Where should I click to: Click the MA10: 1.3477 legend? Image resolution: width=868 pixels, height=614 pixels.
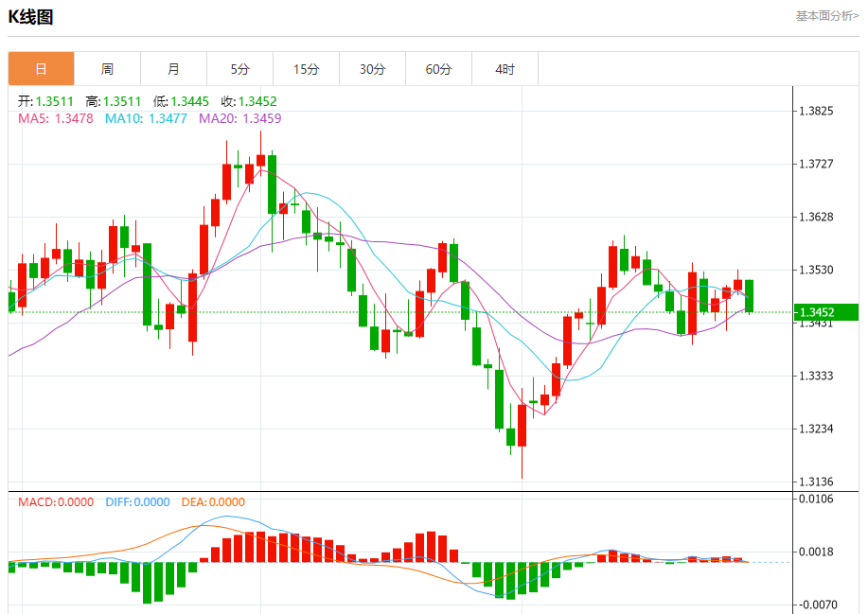click(146, 118)
